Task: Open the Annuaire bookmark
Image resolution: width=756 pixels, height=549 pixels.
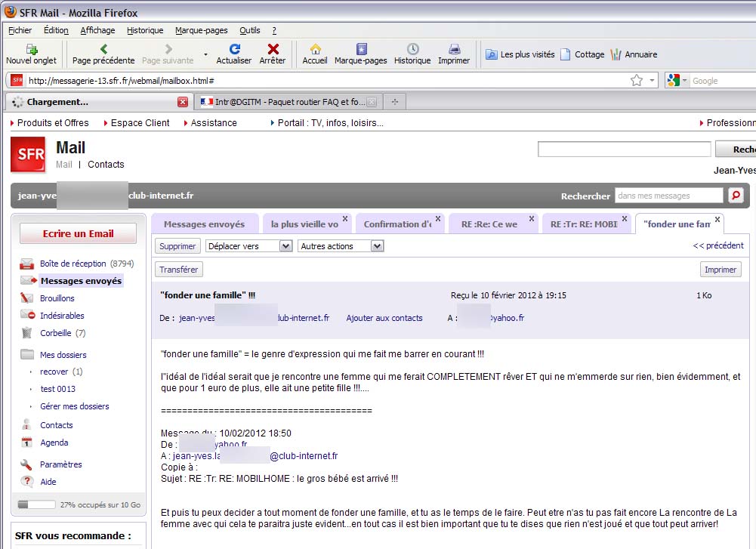Action: tap(634, 54)
